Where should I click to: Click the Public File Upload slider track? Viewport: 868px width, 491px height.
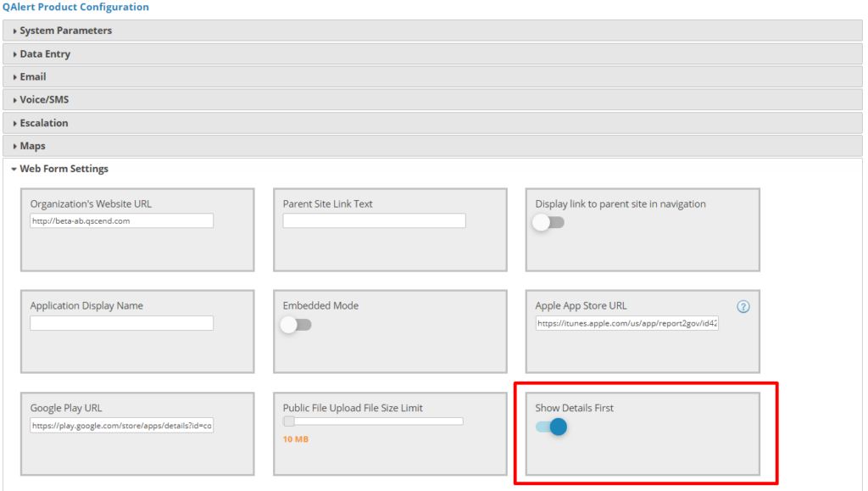381,421
